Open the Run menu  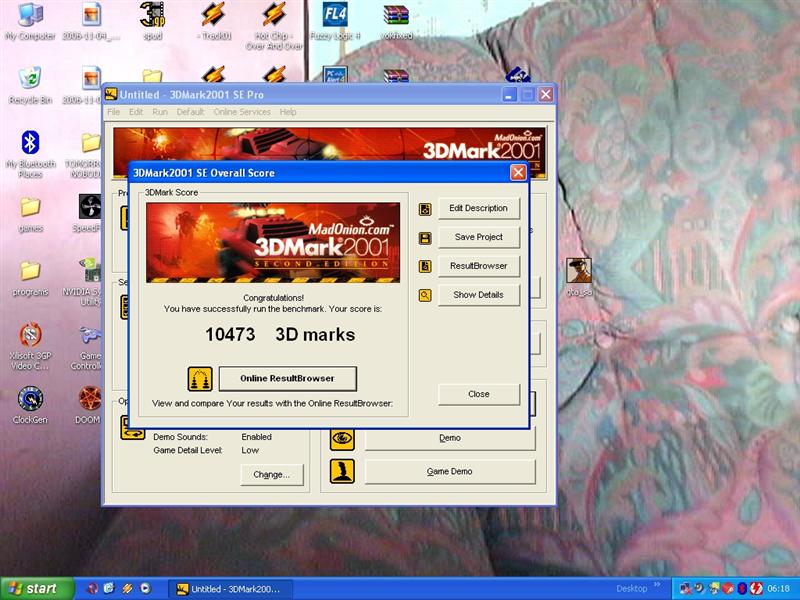(160, 112)
